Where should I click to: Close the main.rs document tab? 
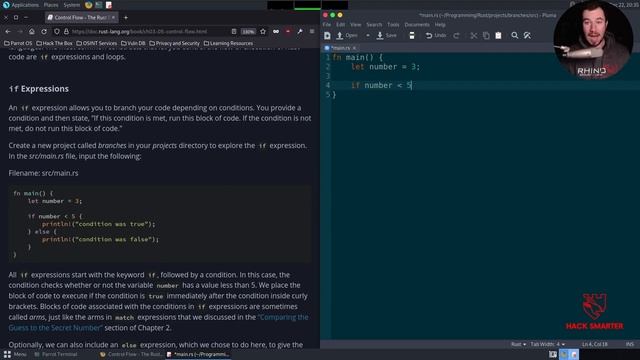[354, 48]
